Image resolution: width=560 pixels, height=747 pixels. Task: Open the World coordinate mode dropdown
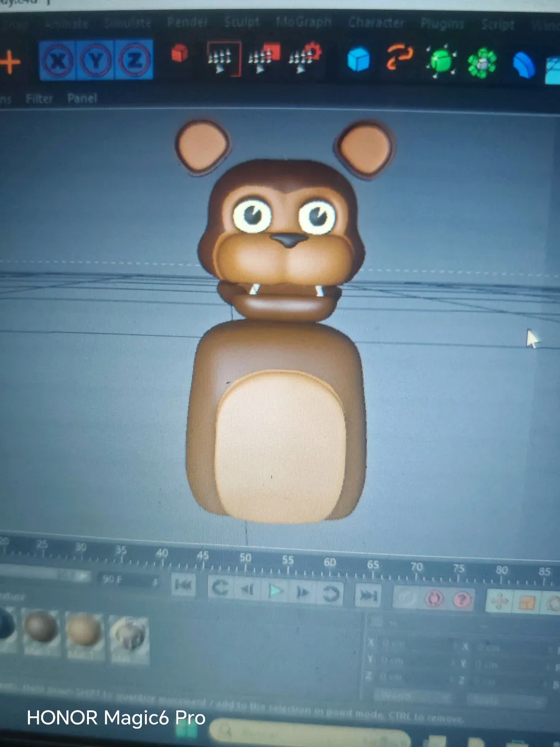click(x=412, y=696)
